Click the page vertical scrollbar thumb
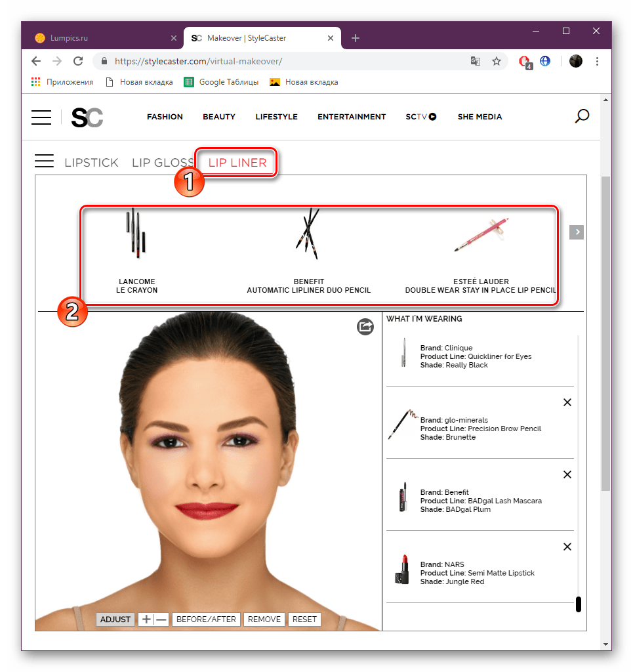This screenshot has width=633, height=672. tap(605, 333)
